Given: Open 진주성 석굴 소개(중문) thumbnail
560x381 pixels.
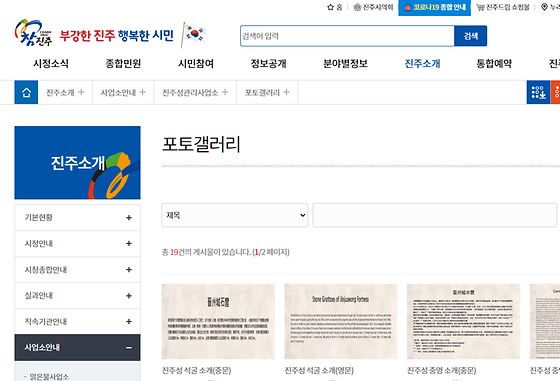Looking at the screenshot, I should click(x=218, y=321).
